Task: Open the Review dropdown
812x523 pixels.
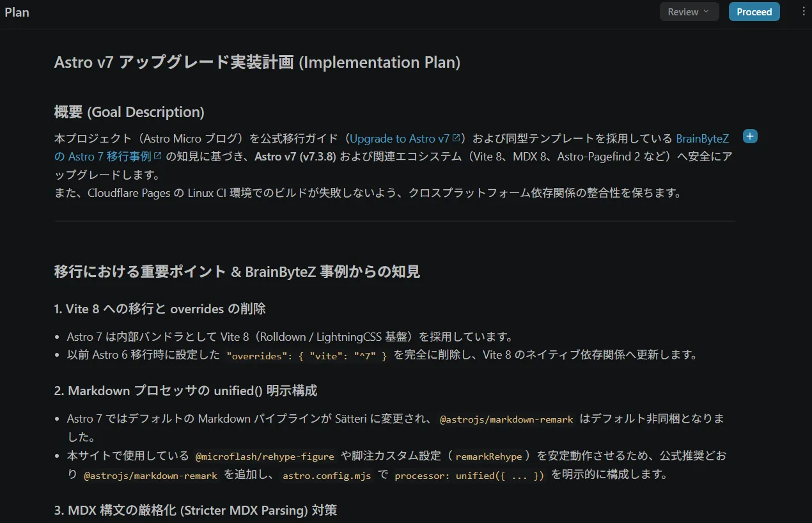Action: coord(689,12)
